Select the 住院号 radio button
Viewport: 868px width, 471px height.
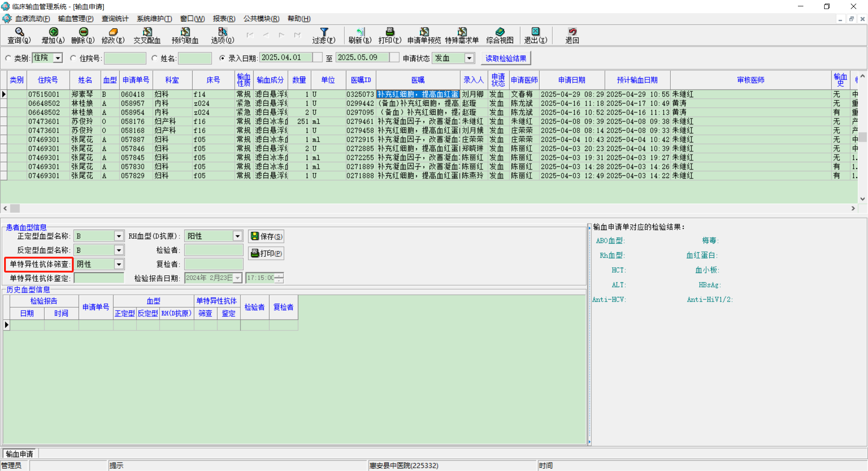tap(73, 58)
